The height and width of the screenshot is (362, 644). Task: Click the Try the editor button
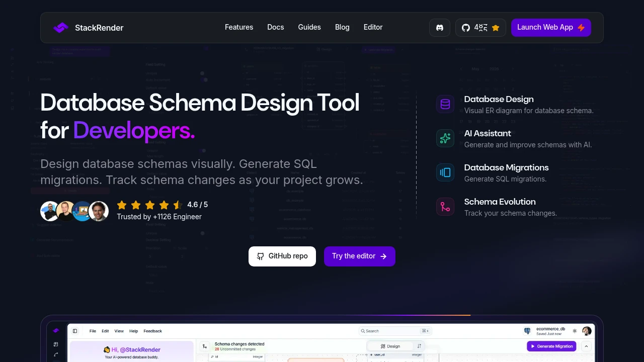(x=360, y=256)
